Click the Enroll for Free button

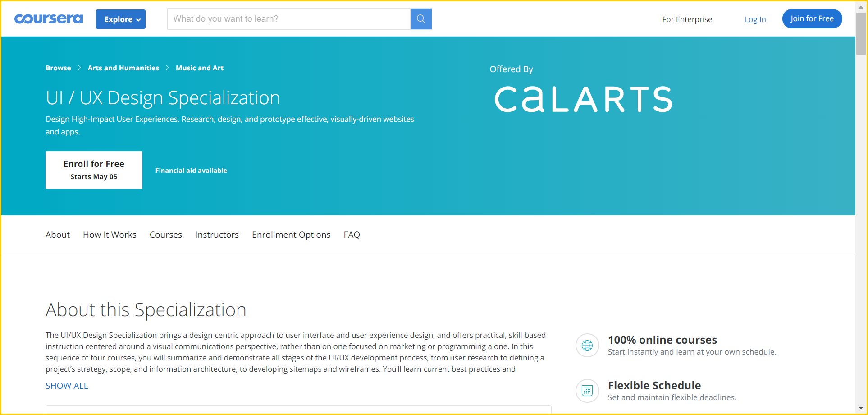[x=94, y=170]
